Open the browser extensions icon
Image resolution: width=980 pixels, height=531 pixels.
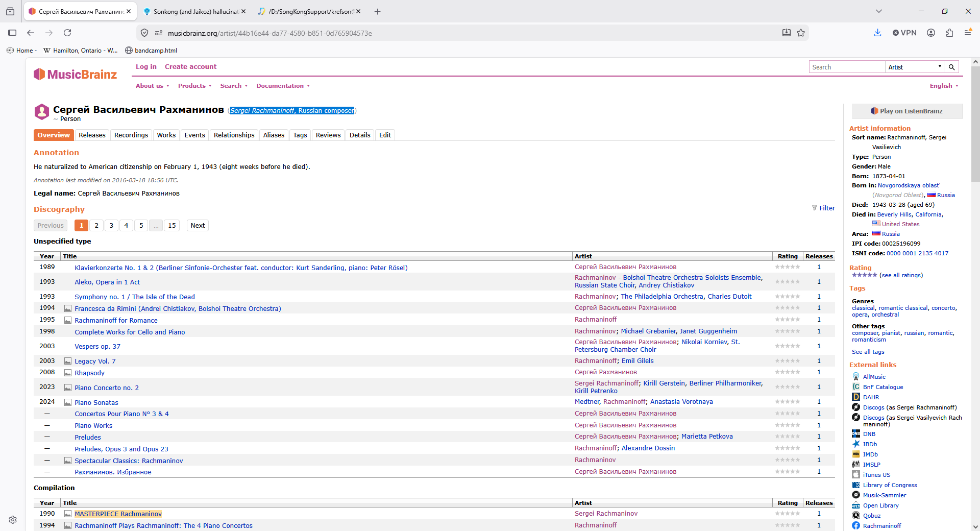pyautogui.click(x=949, y=33)
